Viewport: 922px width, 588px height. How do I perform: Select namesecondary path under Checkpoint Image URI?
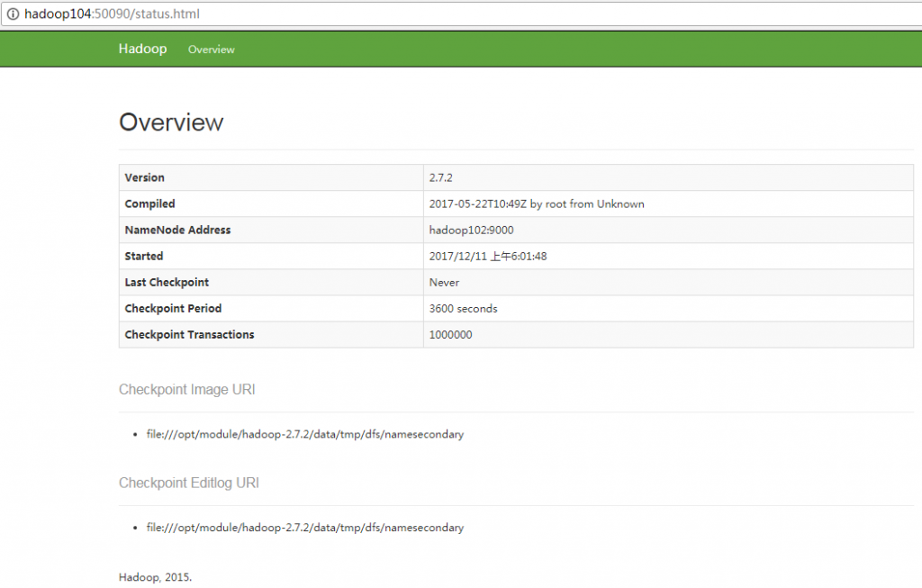[x=305, y=435]
